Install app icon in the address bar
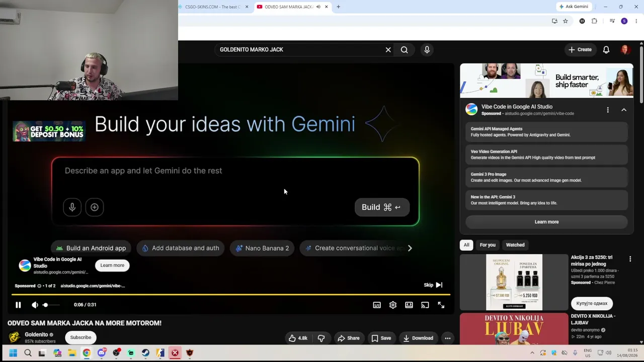 [554, 21]
